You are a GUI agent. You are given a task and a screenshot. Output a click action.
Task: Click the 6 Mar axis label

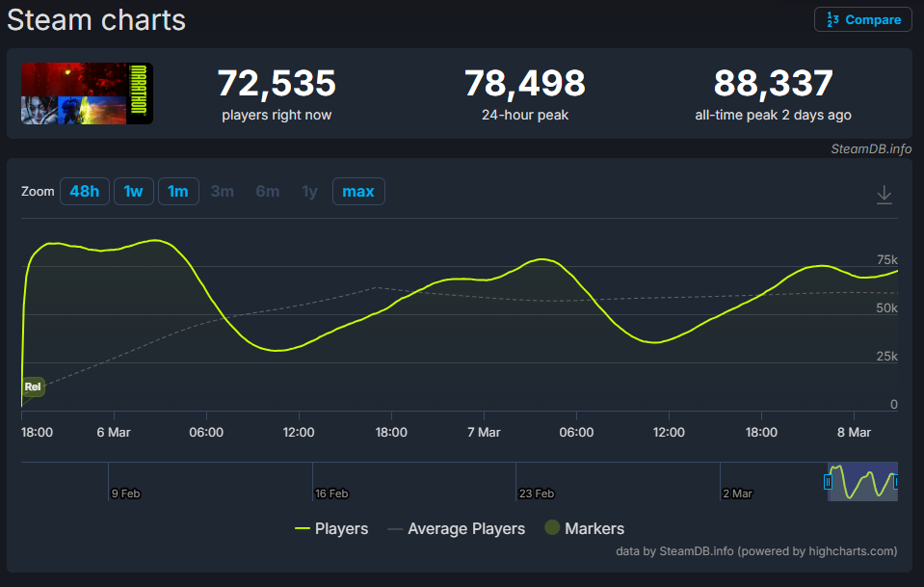114,432
